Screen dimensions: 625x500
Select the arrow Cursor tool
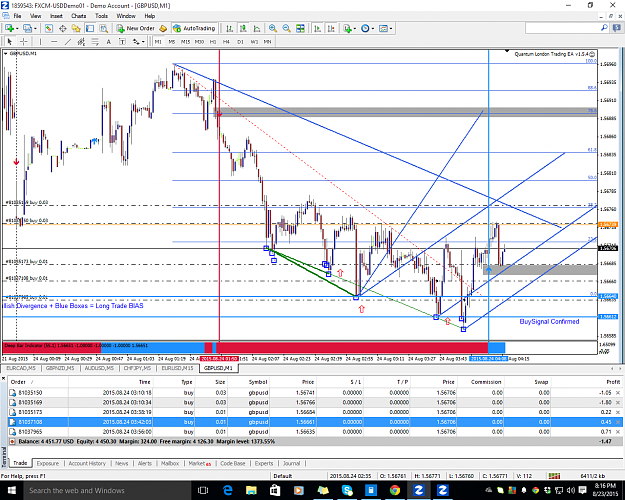(x=10, y=41)
